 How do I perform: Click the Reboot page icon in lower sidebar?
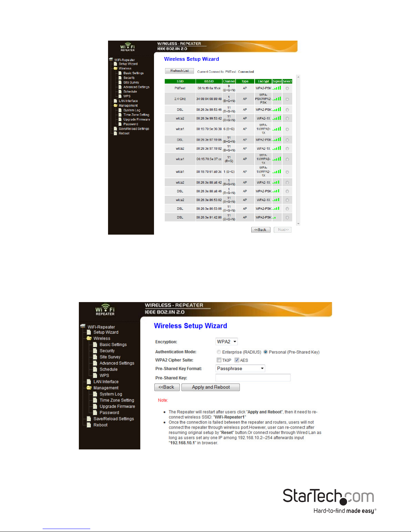[x=89, y=425]
